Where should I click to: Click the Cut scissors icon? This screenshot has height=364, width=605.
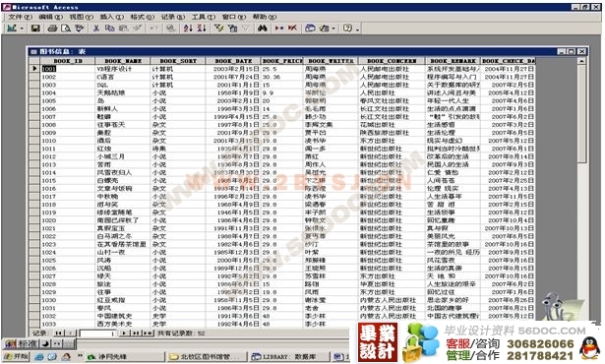[x=96, y=29]
